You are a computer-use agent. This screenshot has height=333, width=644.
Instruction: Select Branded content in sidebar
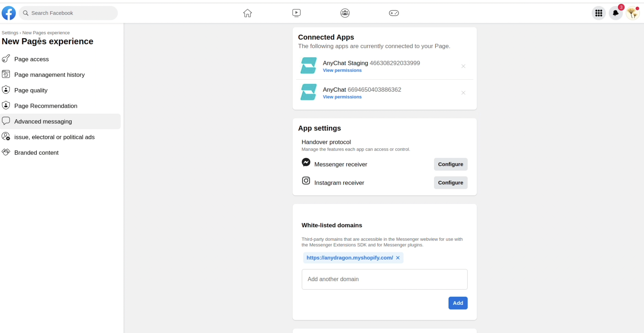click(x=36, y=153)
